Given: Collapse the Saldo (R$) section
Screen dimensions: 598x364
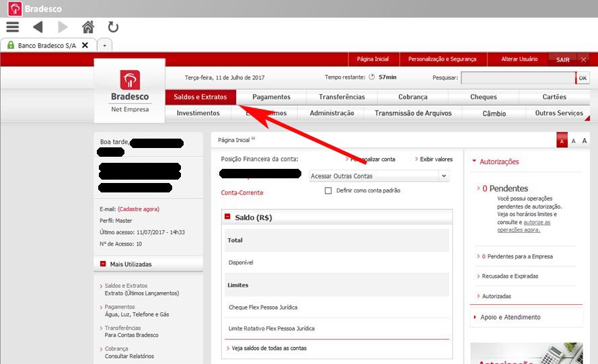Looking at the screenshot, I should [x=227, y=217].
